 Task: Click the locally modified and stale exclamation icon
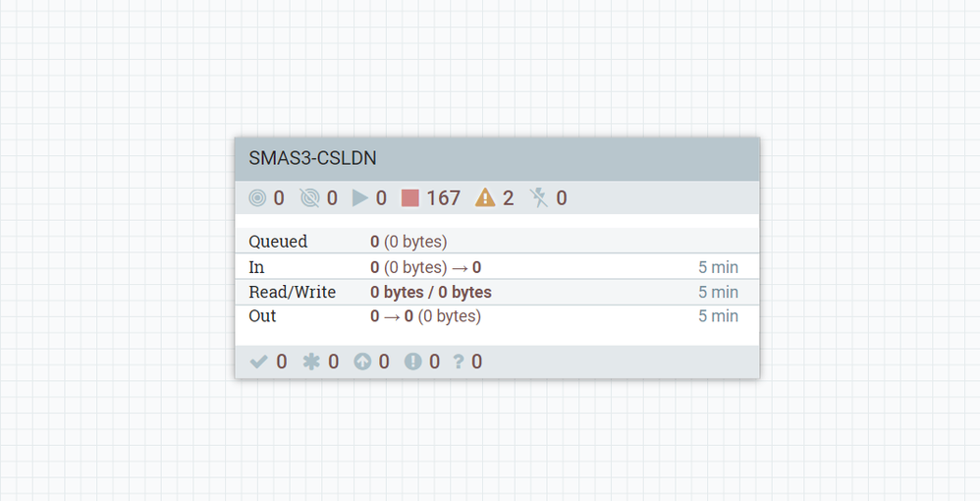413,362
